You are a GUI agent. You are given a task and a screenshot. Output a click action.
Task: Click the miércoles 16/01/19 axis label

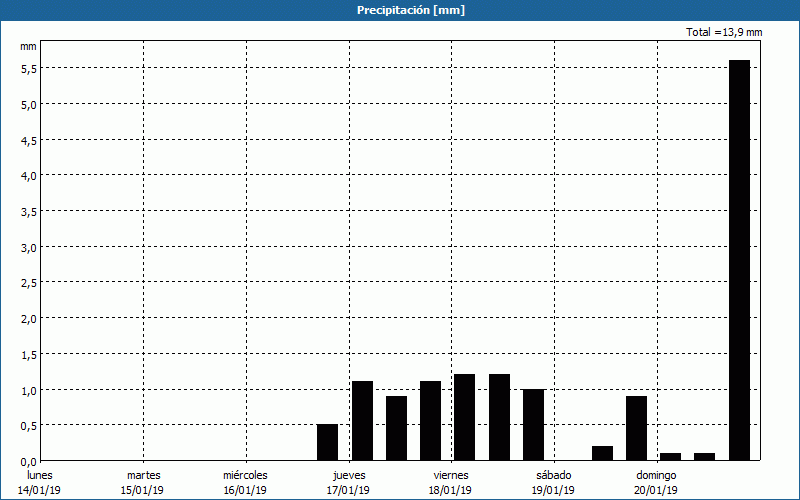245,483
